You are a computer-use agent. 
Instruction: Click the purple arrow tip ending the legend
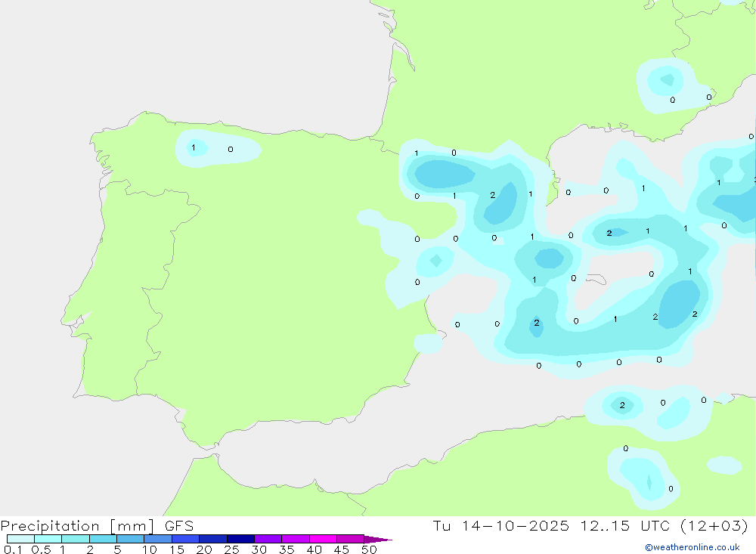point(377,539)
